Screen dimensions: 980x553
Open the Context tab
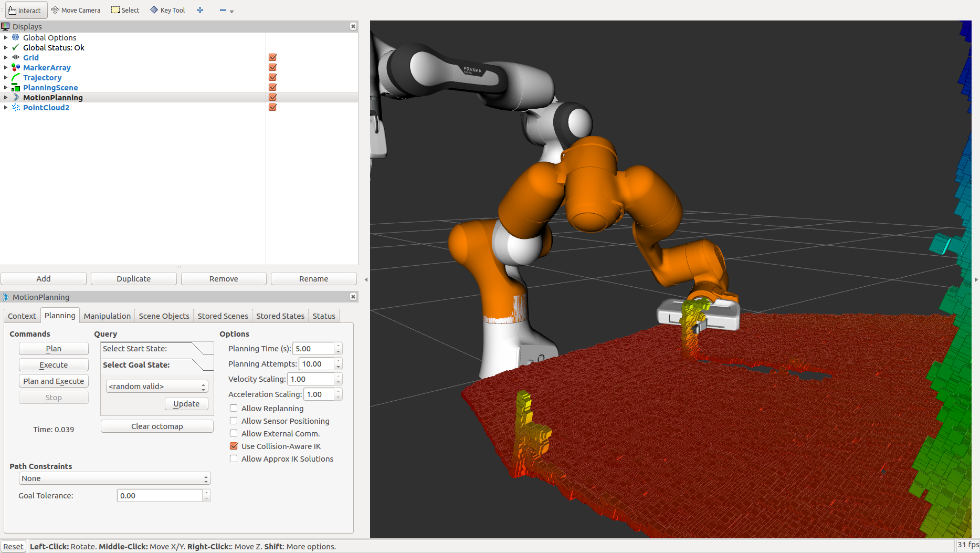tap(22, 316)
